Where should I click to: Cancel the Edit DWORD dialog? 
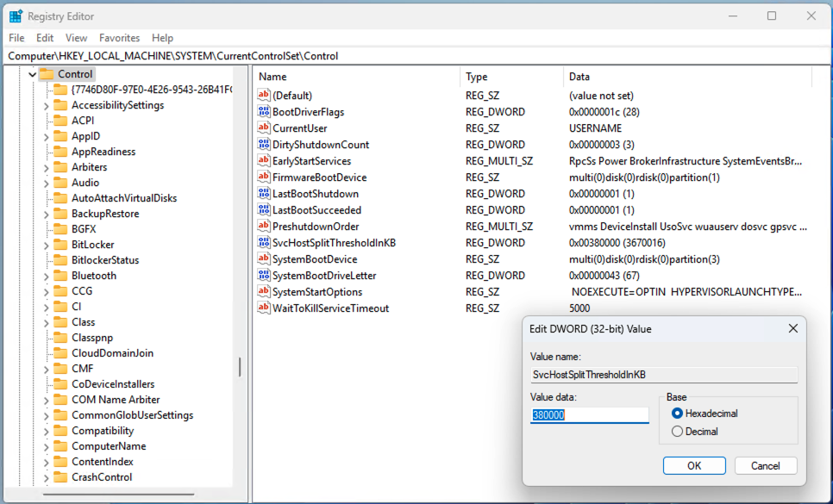765,465
